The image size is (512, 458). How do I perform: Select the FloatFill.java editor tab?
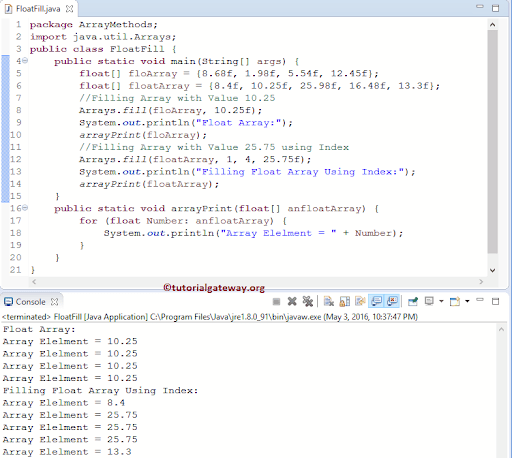38,9
